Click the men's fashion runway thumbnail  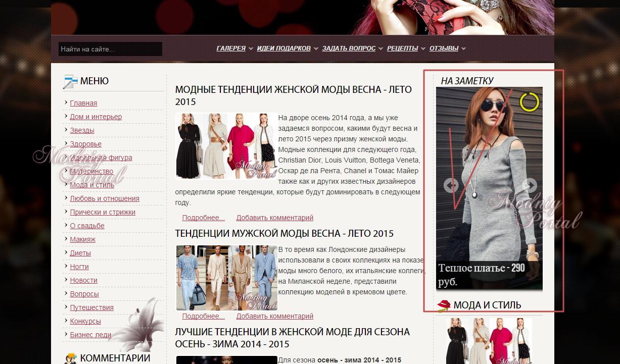(x=226, y=278)
